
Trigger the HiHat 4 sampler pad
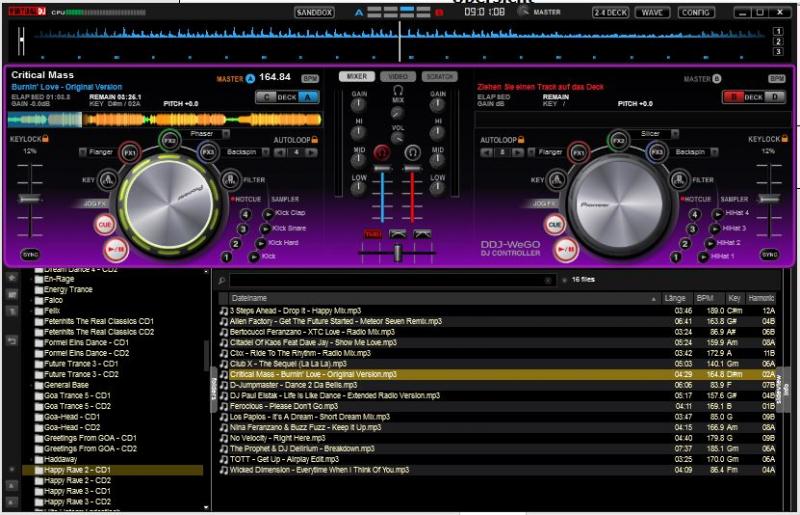pyautogui.click(x=716, y=213)
